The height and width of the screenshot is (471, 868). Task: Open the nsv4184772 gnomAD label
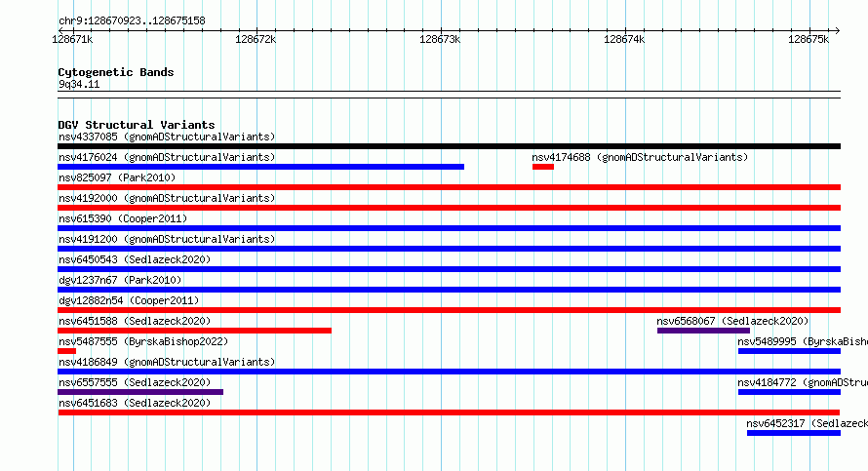point(803,382)
